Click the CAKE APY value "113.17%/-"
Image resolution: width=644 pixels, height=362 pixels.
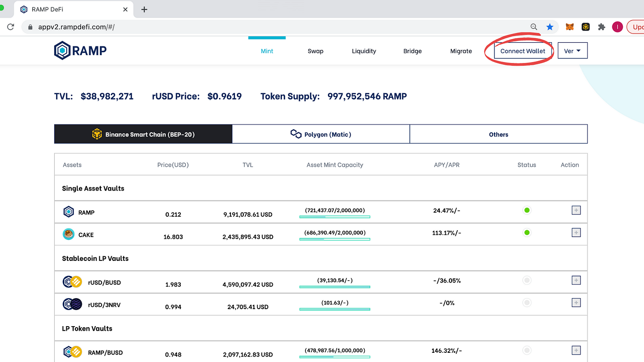click(x=447, y=233)
